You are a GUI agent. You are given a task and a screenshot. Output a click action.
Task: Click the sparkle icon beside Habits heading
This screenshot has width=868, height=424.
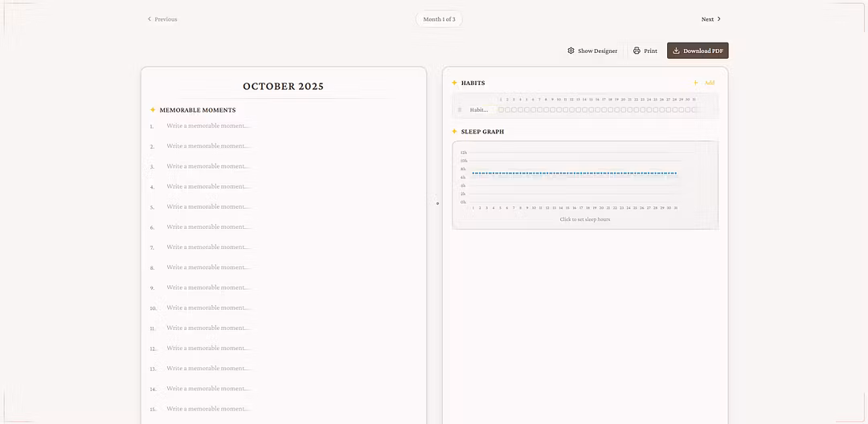455,83
